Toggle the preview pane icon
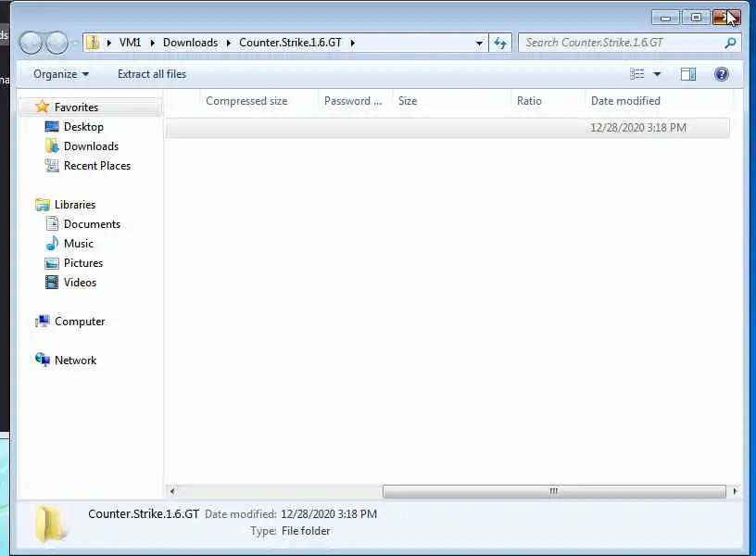This screenshot has height=556, width=756. pyautogui.click(x=688, y=74)
